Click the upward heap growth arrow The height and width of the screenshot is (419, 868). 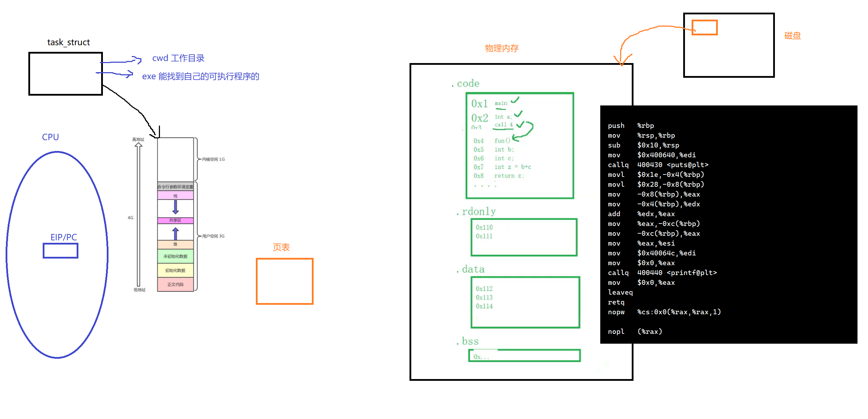pyautogui.click(x=176, y=234)
